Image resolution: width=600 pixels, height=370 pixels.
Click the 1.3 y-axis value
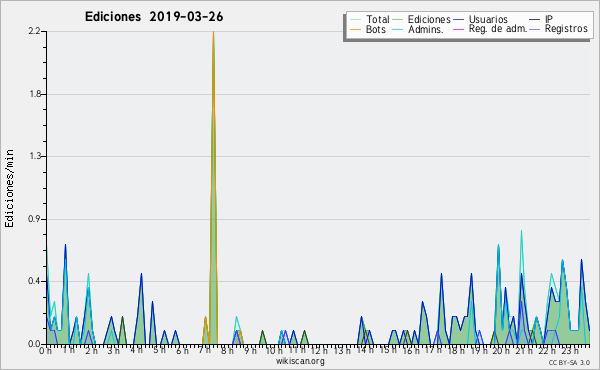[x=35, y=156]
